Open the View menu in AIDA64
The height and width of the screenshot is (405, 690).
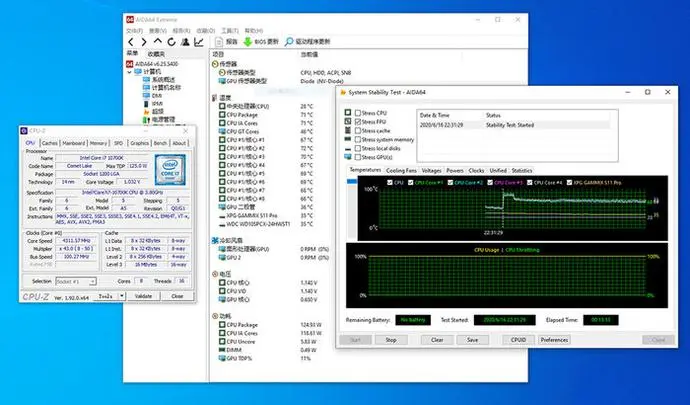tap(158, 31)
